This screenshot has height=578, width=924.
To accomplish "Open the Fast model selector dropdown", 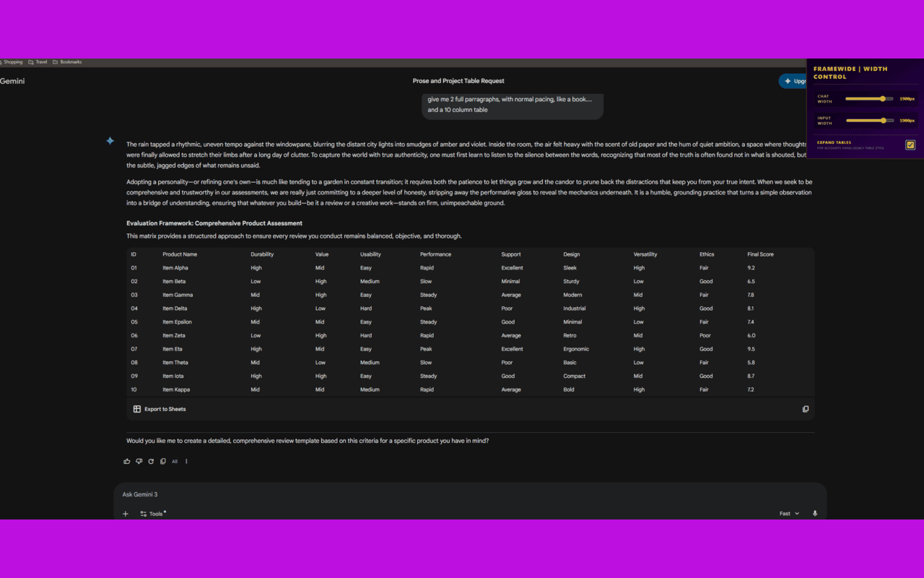I will point(789,514).
